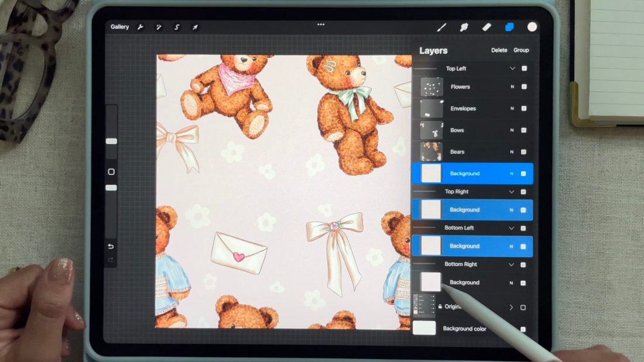Tap the Original group thumbnail
644x362 pixels.
(x=424, y=306)
